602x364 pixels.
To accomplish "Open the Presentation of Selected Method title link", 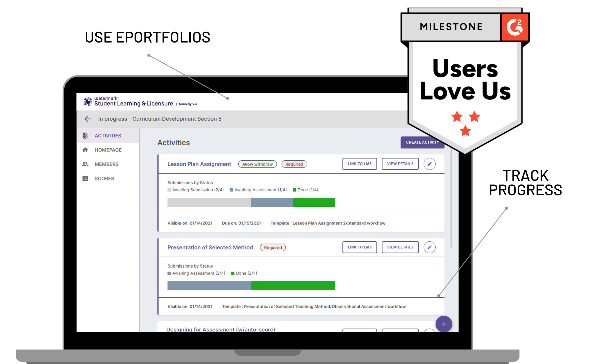I will point(210,247).
